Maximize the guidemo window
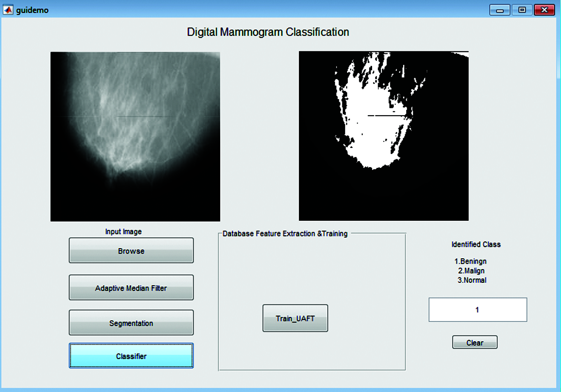Viewport: 561px width, 392px height. pos(522,10)
